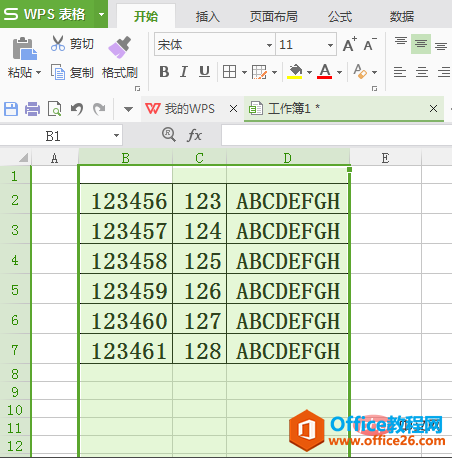
Task: Expand the WPS 表格 menu arrow
Action: click(101, 14)
